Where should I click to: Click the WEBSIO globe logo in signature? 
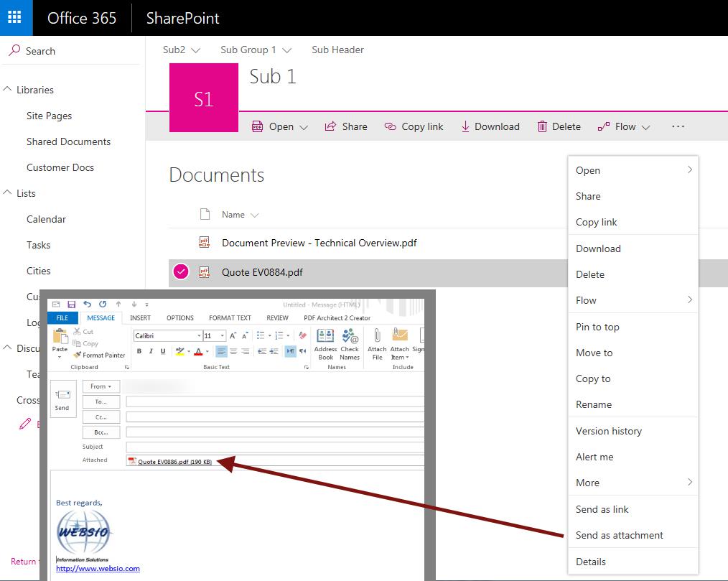tap(83, 531)
